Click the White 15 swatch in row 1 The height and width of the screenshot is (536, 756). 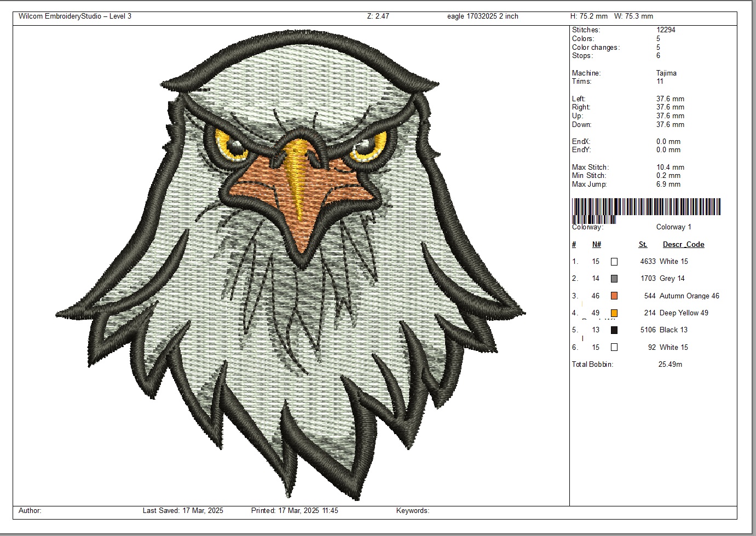[614, 262]
